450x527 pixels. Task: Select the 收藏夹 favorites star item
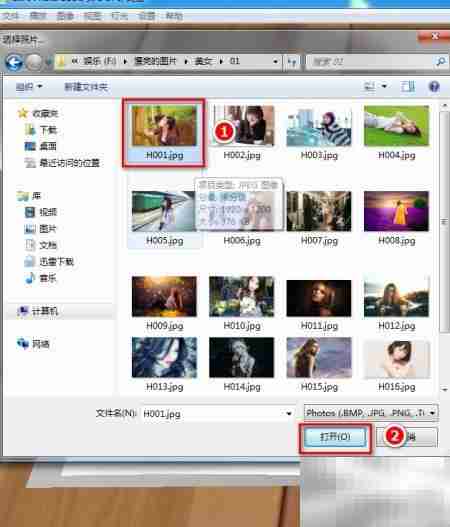coord(38,114)
